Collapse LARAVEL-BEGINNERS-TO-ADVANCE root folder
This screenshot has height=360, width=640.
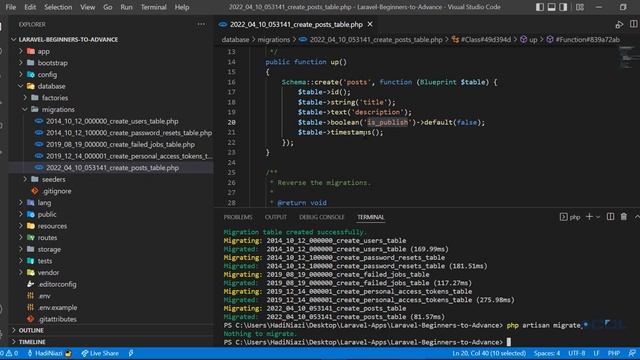coord(14,40)
